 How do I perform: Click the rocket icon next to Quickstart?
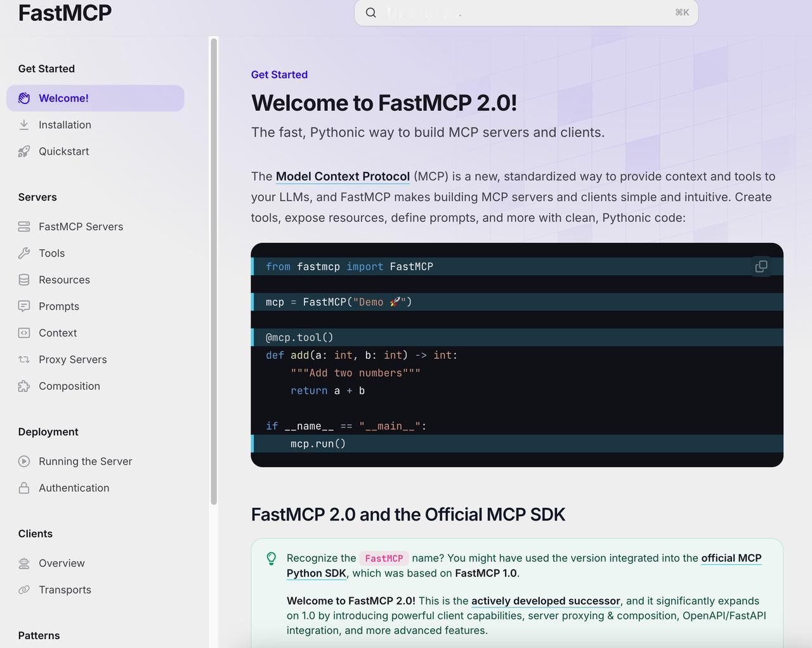pos(24,152)
